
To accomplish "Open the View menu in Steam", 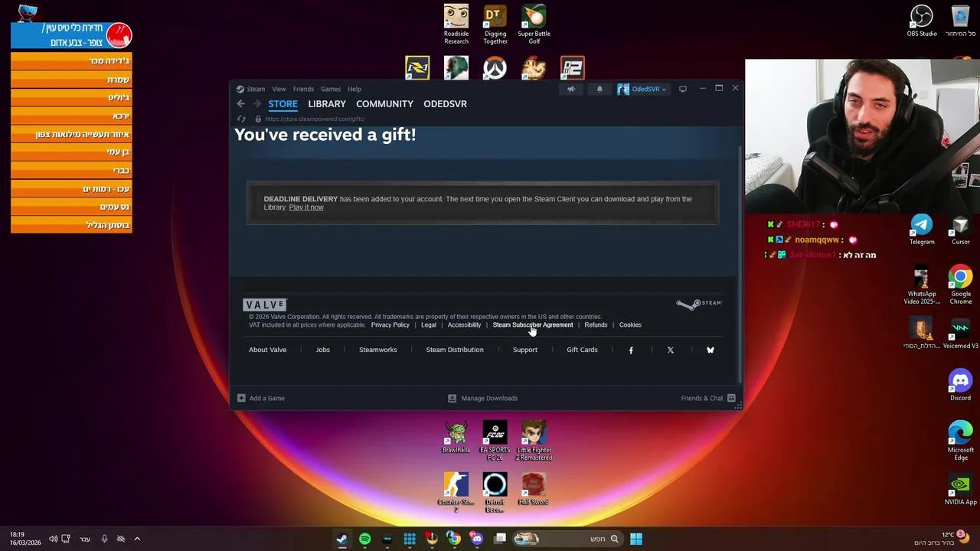I will coord(279,89).
